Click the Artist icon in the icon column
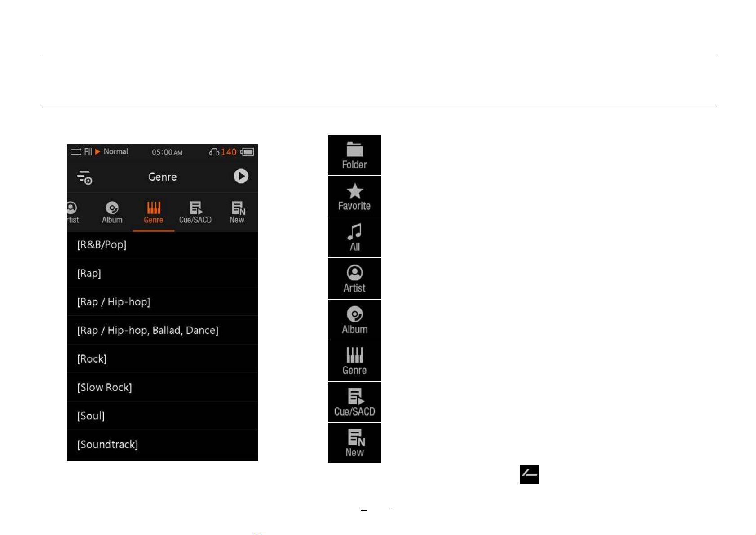Screen dimensions: 756x535 coord(354,279)
